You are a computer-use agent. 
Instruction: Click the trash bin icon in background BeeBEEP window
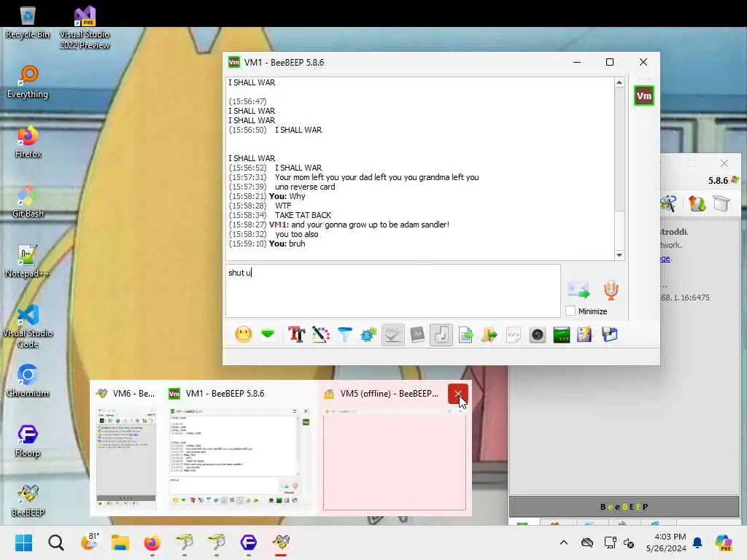click(721, 204)
